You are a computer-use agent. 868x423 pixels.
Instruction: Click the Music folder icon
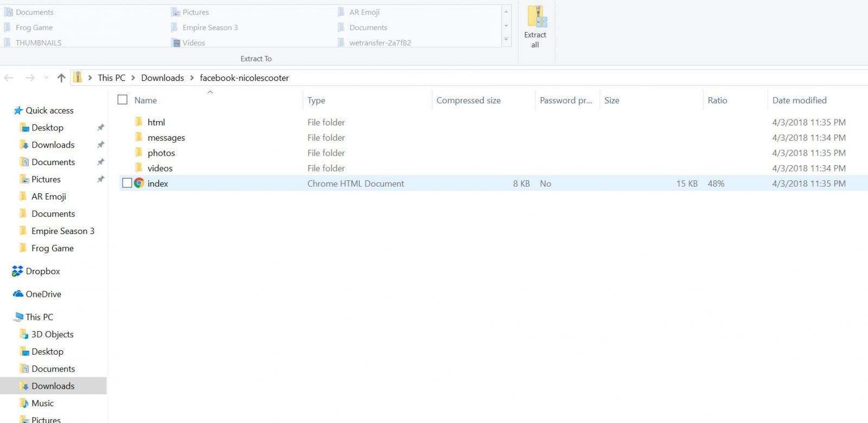coord(24,403)
